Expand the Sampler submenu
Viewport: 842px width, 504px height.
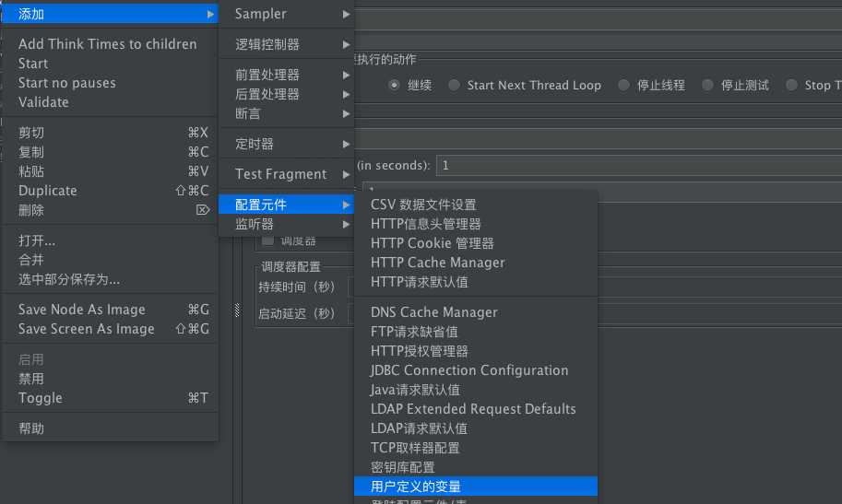[x=286, y=14]
